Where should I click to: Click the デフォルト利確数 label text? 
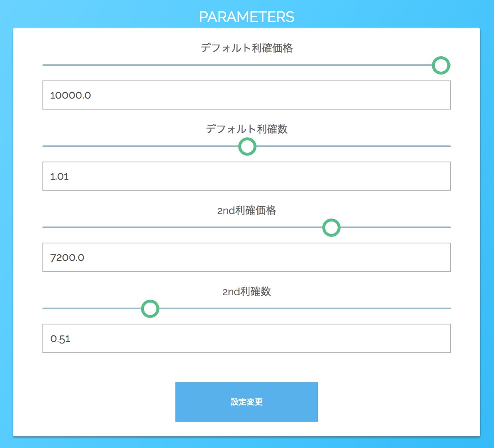click(x=247, y=129)
